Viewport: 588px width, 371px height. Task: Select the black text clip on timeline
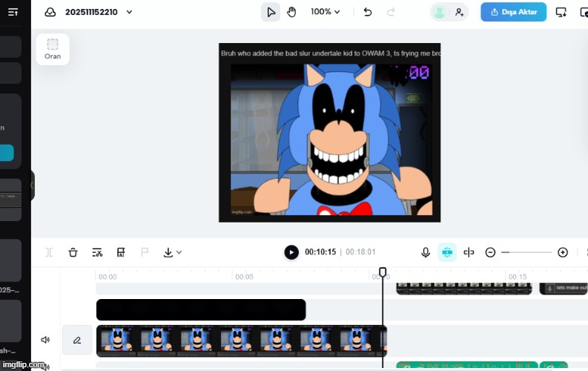[x=201, y=310]
